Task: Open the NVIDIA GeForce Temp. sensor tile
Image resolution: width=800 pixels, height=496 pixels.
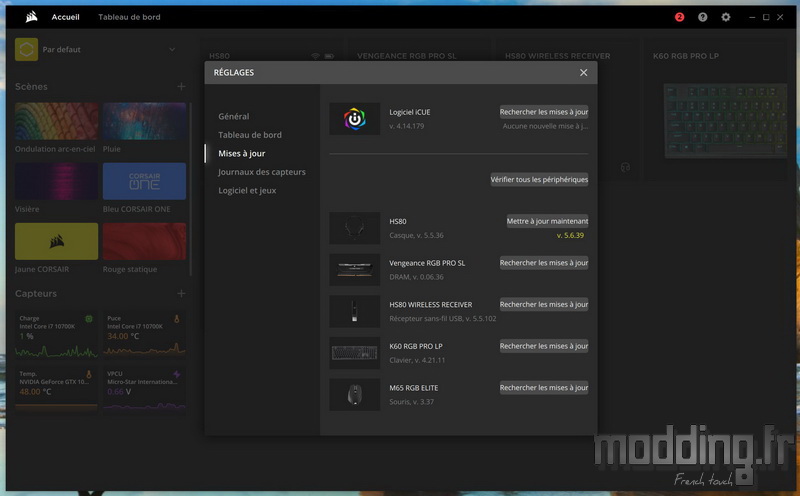Action: point(56,389)
